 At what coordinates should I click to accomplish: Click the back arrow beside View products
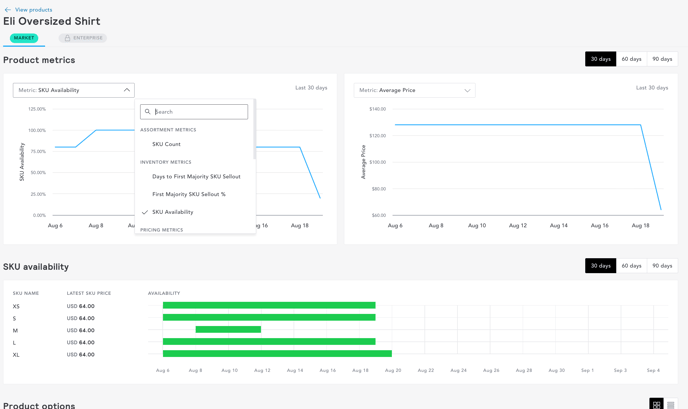(8, 10)
